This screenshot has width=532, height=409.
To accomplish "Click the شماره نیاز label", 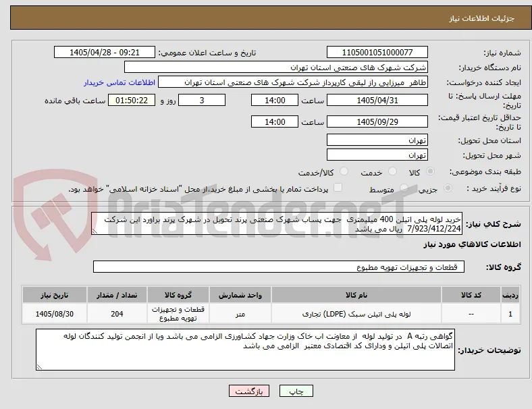I will [502, 53].
